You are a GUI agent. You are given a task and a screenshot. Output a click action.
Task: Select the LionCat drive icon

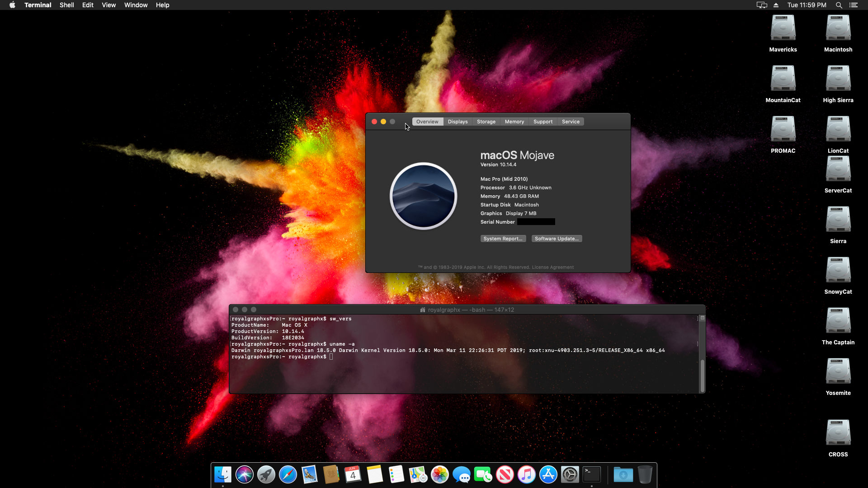coord(838,129)
